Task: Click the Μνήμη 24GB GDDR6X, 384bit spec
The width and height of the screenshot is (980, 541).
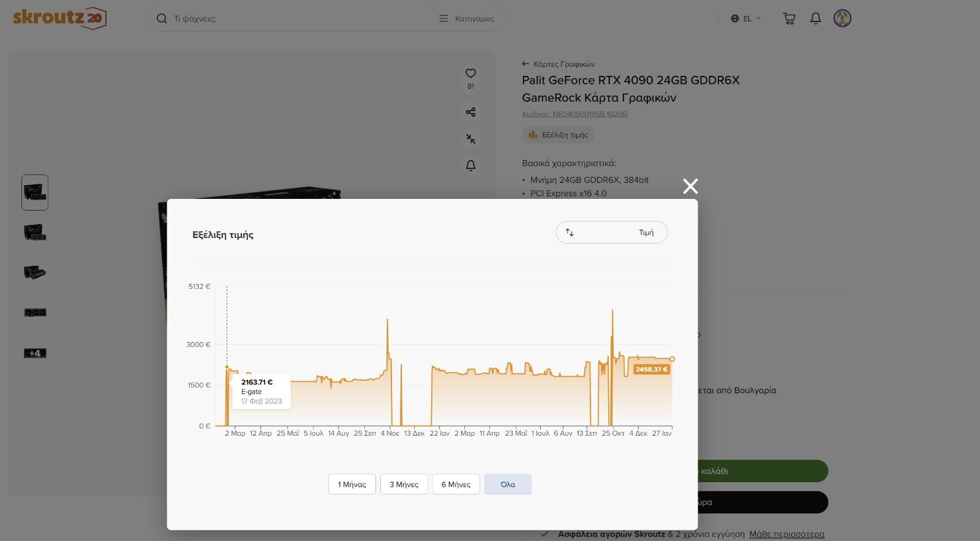Action: click(x=589, y=180)
